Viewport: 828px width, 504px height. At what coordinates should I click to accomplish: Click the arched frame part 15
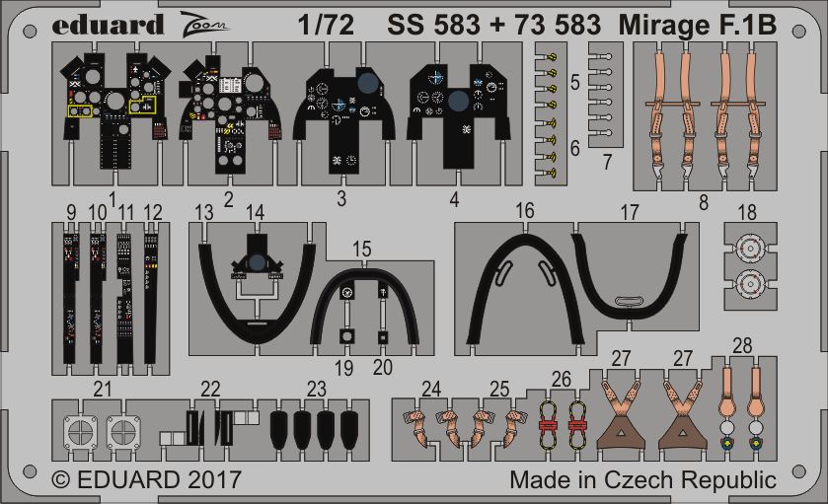[x=365, y=296]
